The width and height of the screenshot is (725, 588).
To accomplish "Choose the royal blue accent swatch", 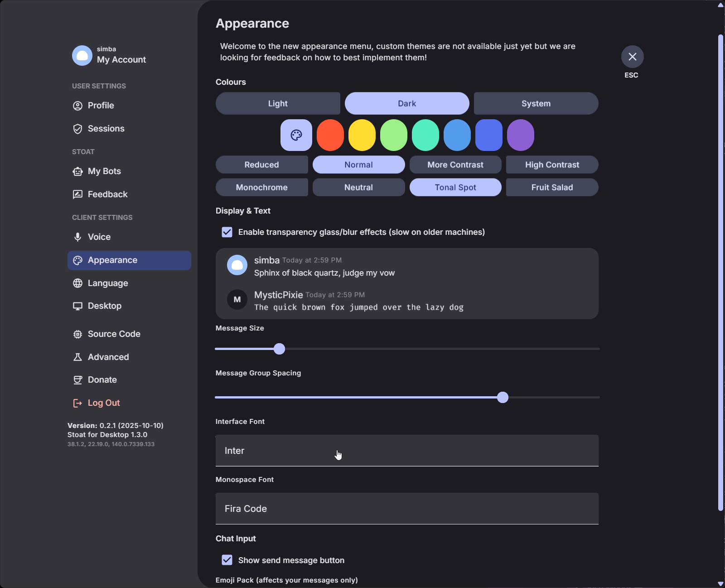I will pyautogui.click(x=489, y=135).
